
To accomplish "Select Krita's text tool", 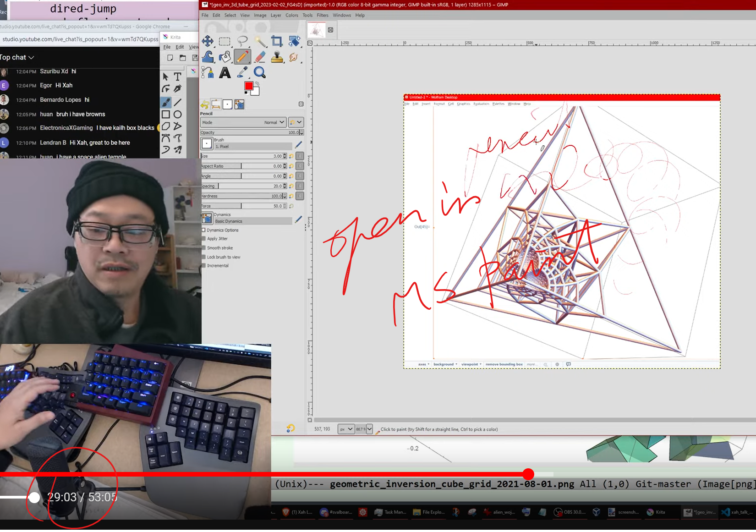I will click(x=178, y=77).
